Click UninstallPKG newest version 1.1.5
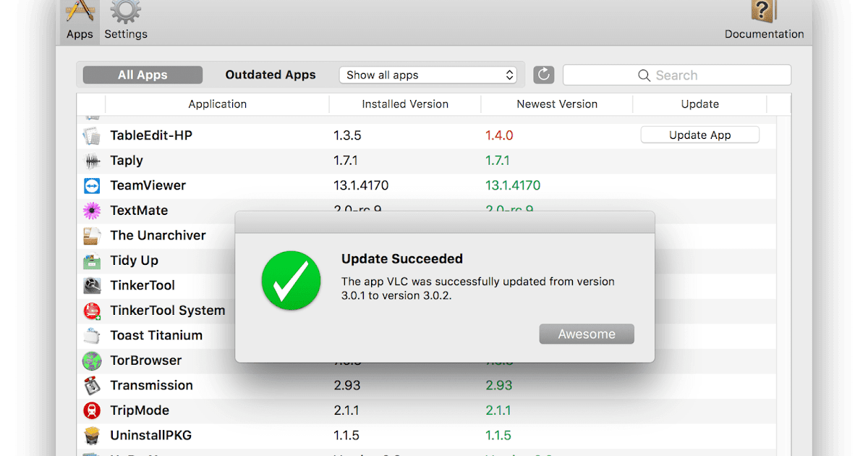Screen dimensions: 868x456 pyautogui.click(x=498, y=436)
